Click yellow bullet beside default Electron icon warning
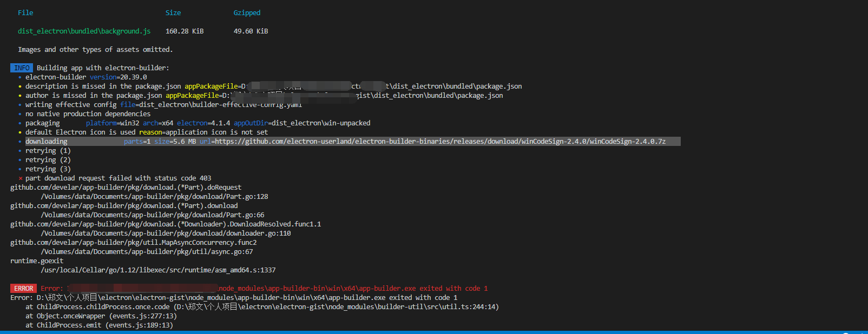 (20, 132)
